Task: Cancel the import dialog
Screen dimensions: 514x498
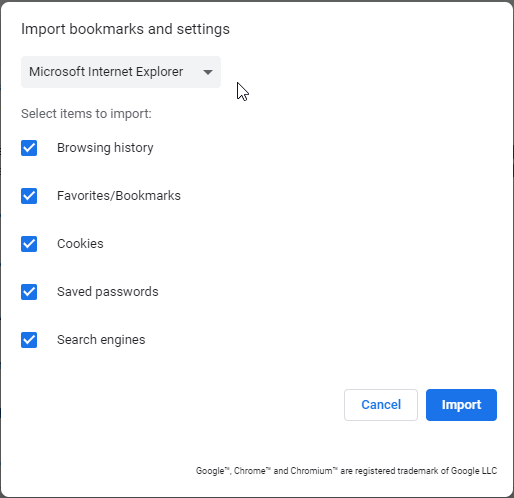Action: click(x=381, y=405)
